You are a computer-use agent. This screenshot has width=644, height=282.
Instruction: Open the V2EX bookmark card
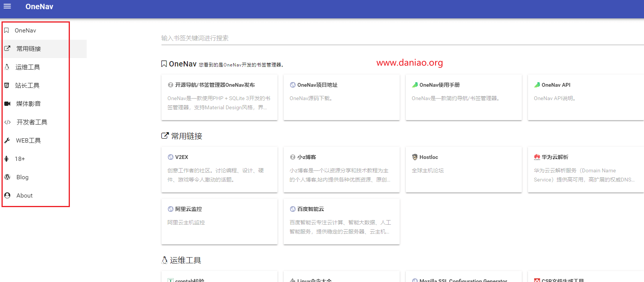[220, 170]
